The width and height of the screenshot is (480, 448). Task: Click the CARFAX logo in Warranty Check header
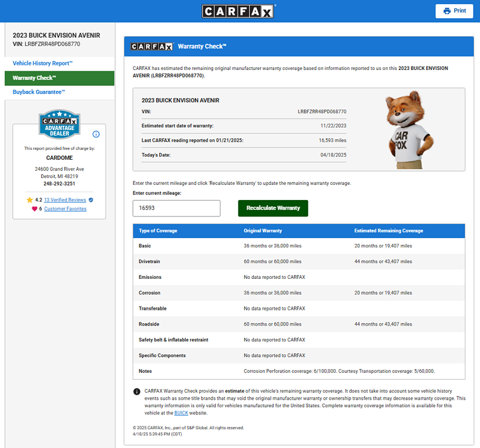(152, 47)
